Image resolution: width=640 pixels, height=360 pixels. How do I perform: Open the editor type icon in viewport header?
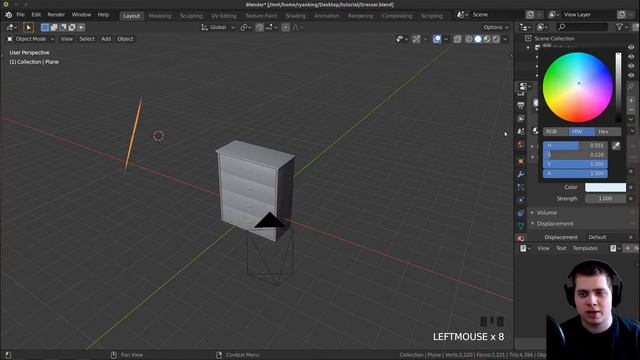click(x=11, y=27)
